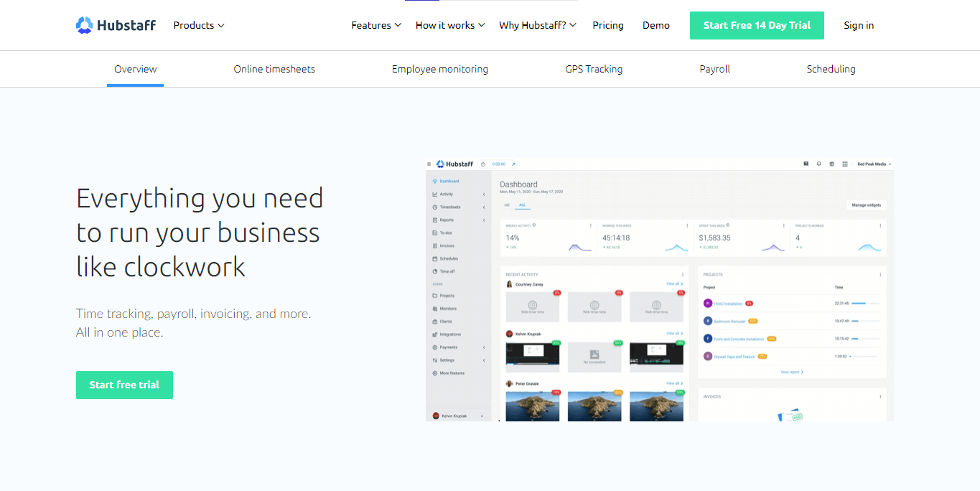Open the apps grid icon in the dashboard top bar

[x=845, y=164]
